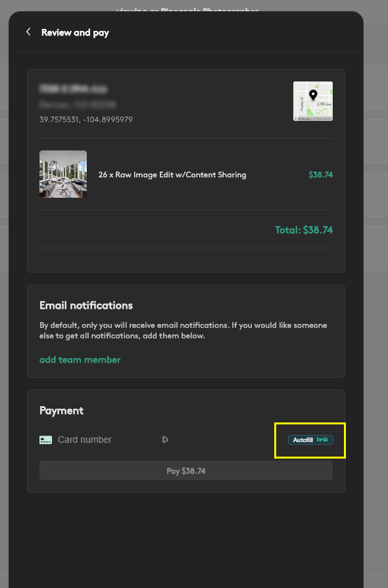The width and height of the screenshot is (388, 588).
Task: Click the credit card icon in Payment
Action: click(x=46, y=440)
